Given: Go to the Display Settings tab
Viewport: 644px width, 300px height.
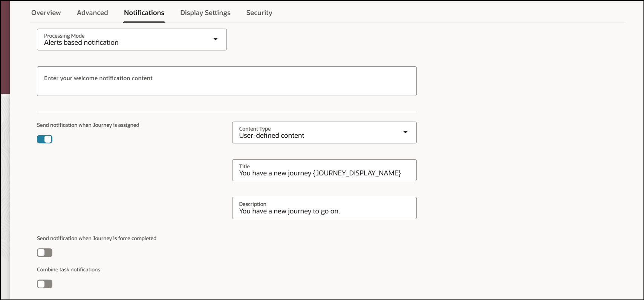Looking at the screenshot, I should 205,13.
